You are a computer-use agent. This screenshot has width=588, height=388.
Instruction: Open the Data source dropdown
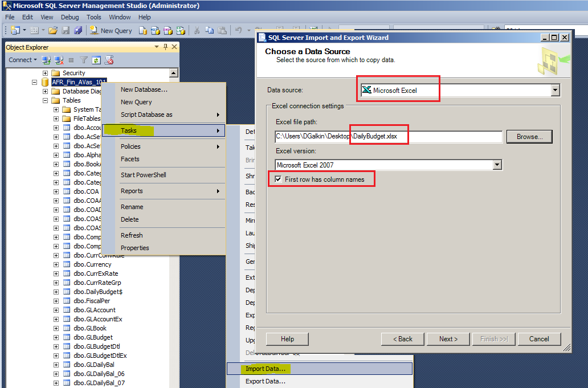point(556,90)
